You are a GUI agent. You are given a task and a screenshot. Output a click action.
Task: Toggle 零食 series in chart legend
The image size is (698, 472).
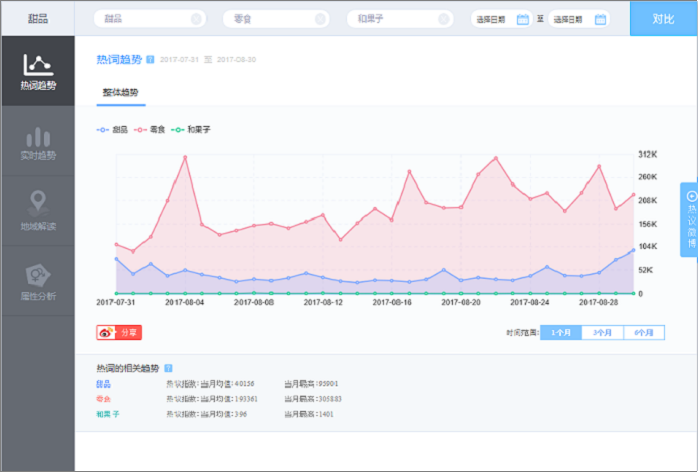coord(149,130)
